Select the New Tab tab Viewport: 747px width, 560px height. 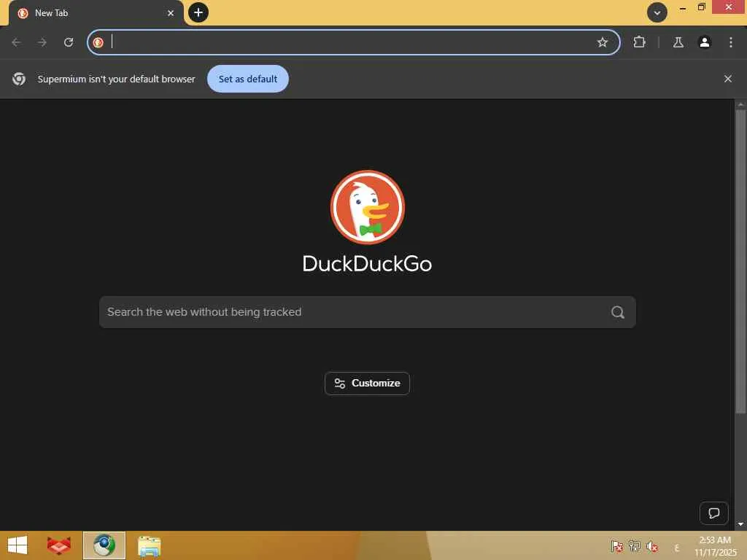point(96,13)
